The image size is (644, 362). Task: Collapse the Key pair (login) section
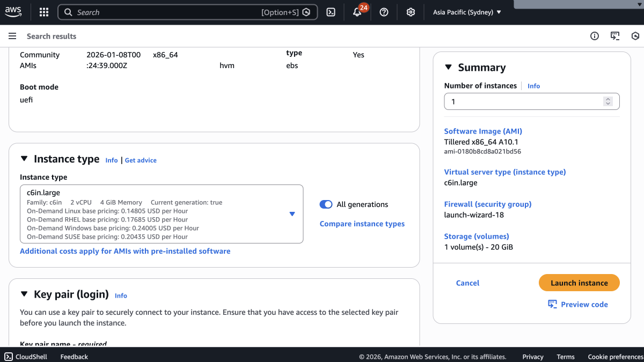pyautogui.click(x=24, y=294)
